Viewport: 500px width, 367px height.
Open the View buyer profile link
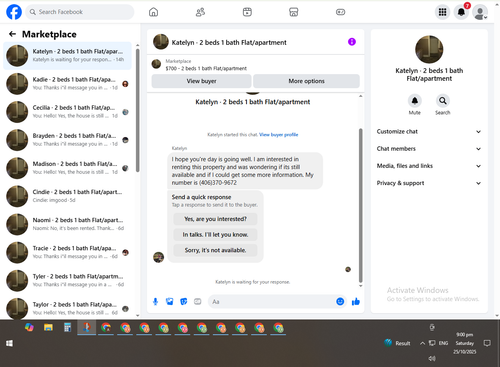[279, 135]
